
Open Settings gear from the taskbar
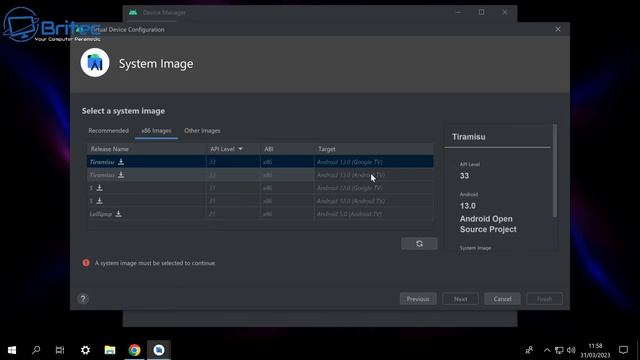(x=85, y=350)
